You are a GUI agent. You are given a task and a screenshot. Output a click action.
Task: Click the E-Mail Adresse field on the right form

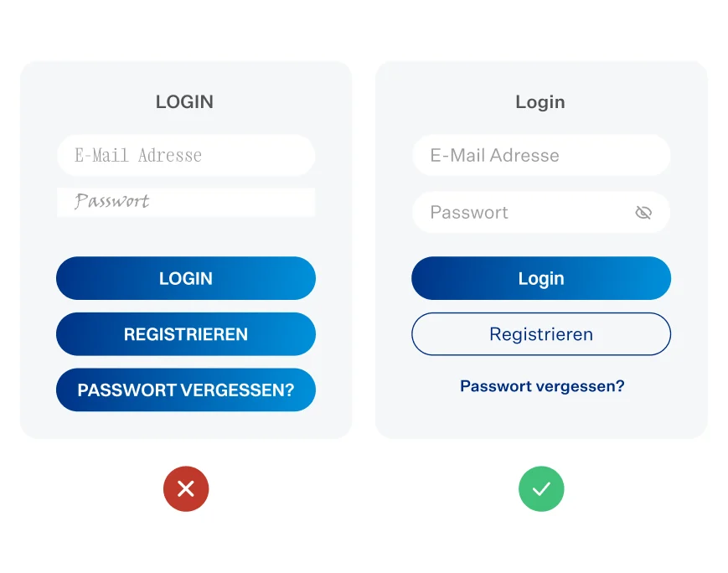(x=541, y=155)
